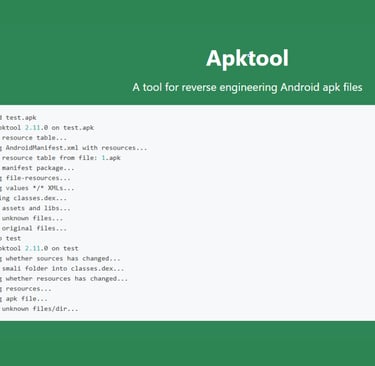
Task: Click the 'A tool for reverse engineering Android apk files' tagline
Action: pyautogui.click(x=247, y=87)
